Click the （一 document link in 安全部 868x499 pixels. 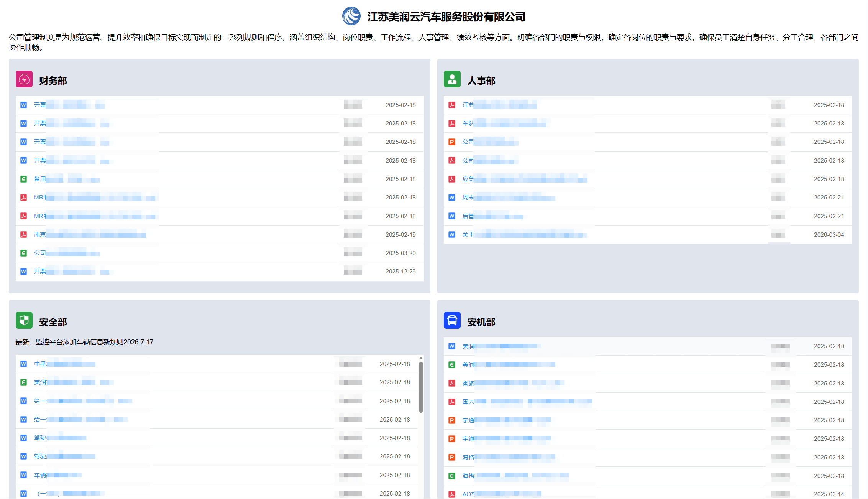tap(69, 494)
